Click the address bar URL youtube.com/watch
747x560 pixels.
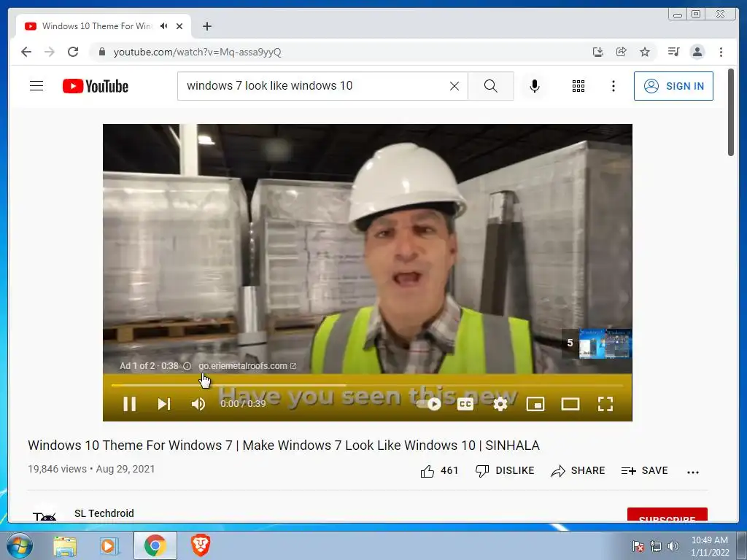coord(197,52)
